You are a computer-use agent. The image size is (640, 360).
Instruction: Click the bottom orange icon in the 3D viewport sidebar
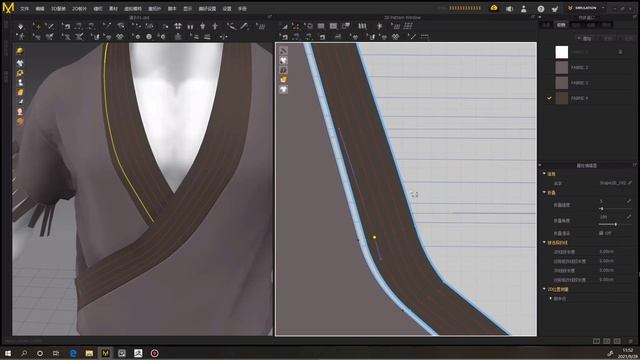[20, 122]
